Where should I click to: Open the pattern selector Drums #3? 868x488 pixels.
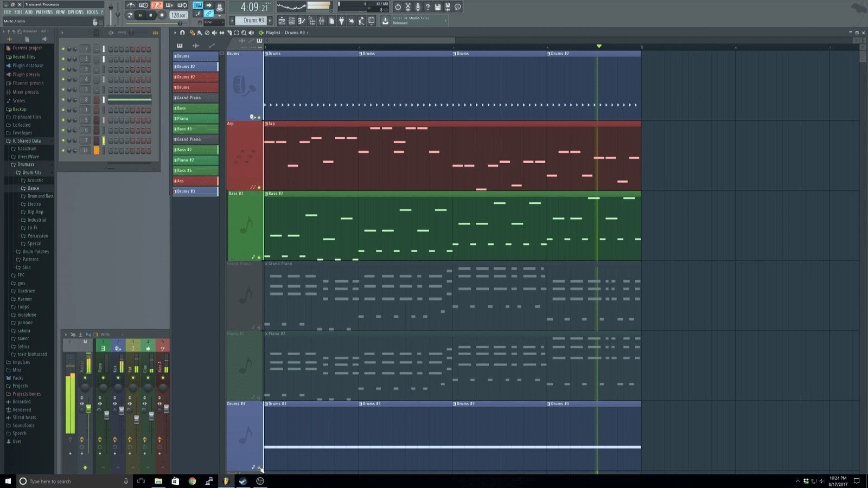(253, 21)
